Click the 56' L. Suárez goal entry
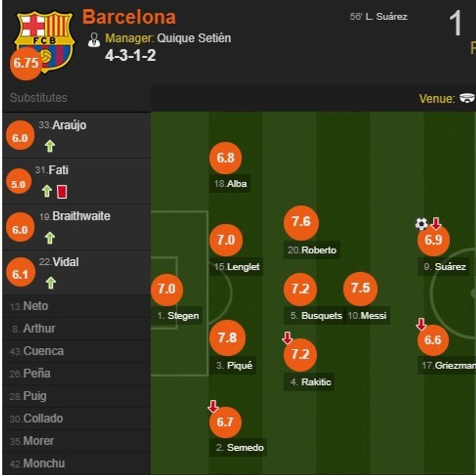Screen dimensions: 476x475 point(378,17)
